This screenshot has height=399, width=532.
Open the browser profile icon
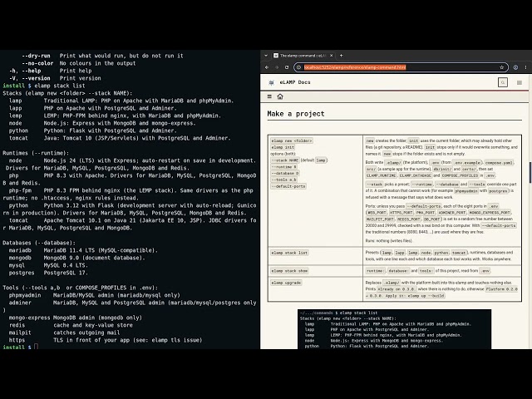(515, 67)
